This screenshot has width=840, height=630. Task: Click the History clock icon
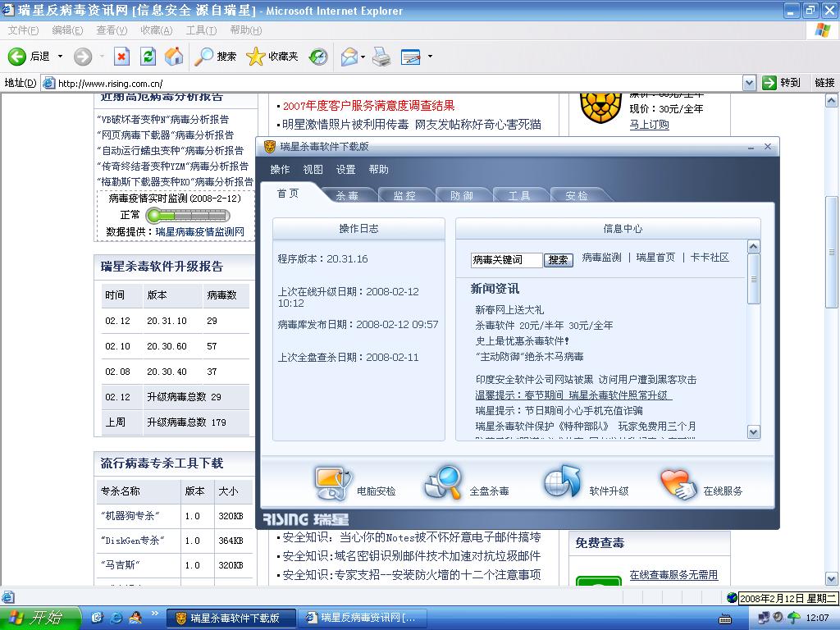click(318, 57)
